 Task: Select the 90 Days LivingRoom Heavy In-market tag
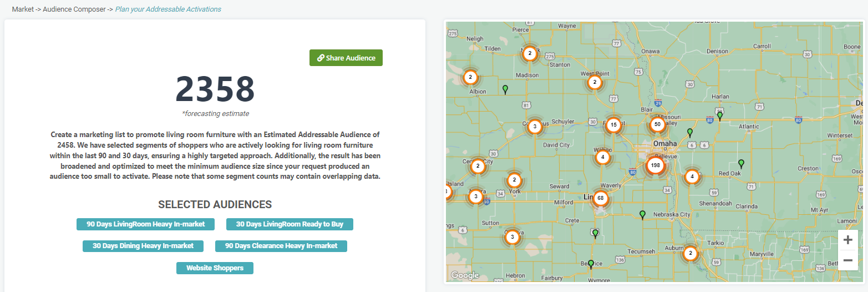tap(145, 224)
